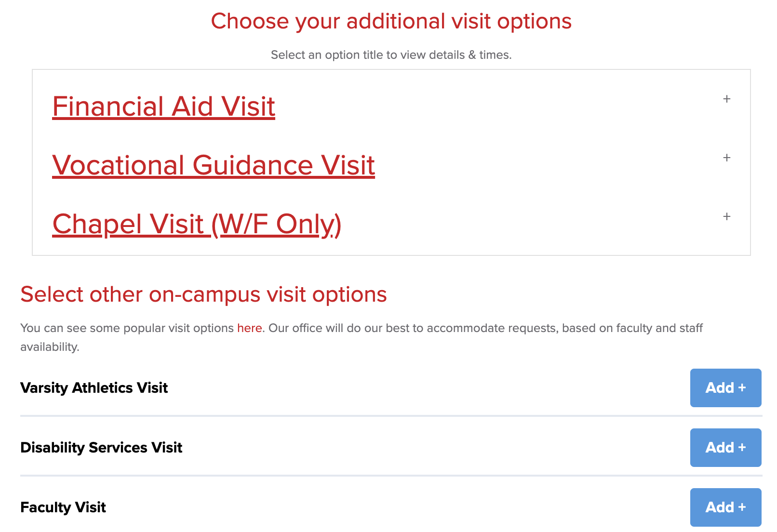Click the plus icon beside Chapel Visit
This screenshot has height=532, width=777.
[x=727, y=216]
